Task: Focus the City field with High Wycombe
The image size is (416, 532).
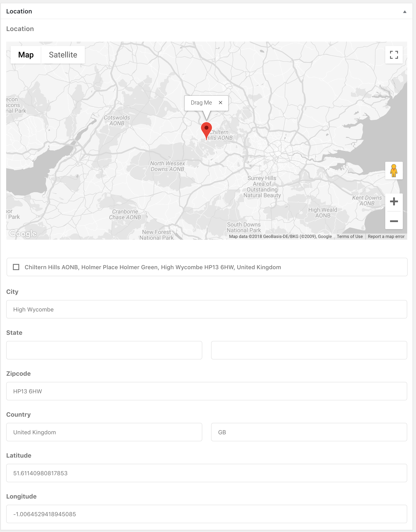Action: pyautogui.click(x=206, y=309)
